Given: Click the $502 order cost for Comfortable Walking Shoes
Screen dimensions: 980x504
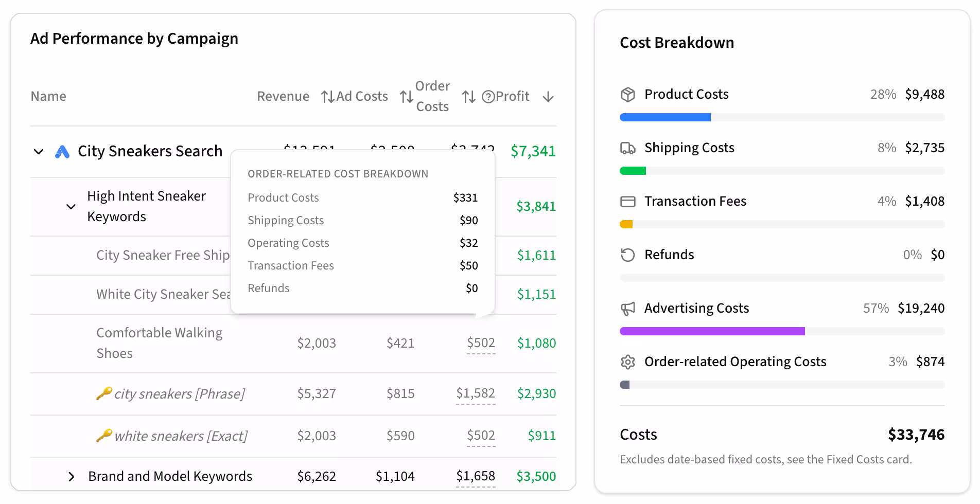Looking at the screenshot, I should [x=481, y=343].
